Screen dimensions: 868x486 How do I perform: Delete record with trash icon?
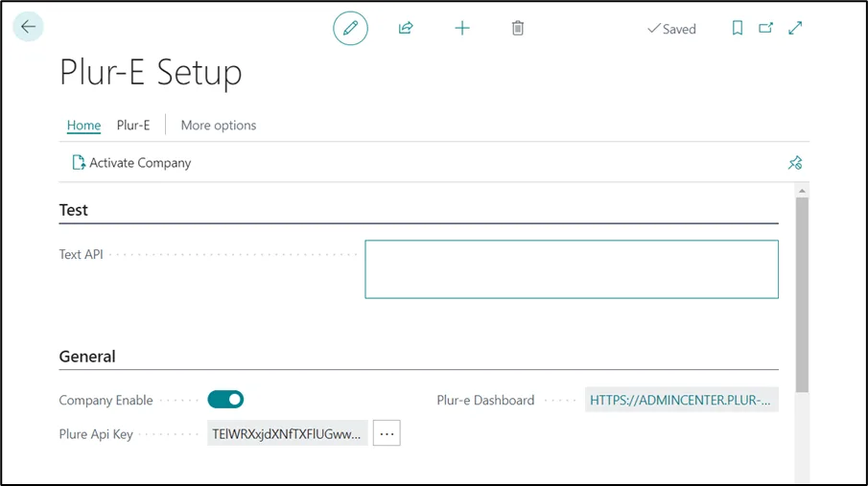click(518, 28)
